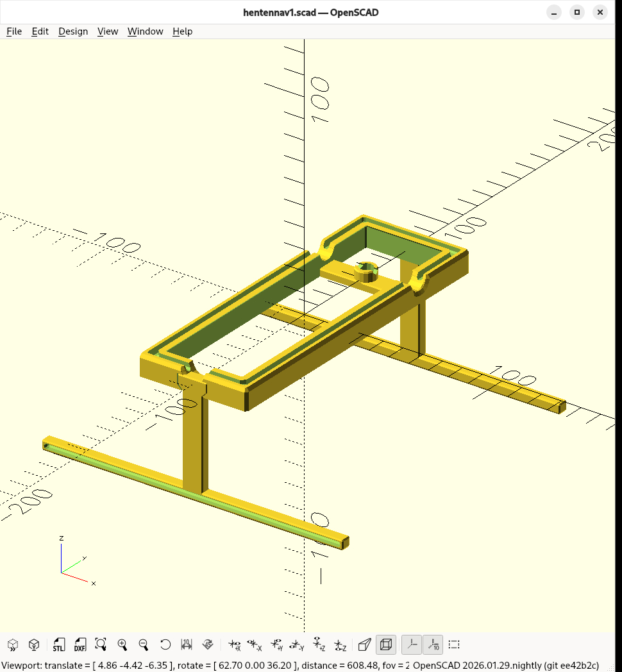Set the view along +Z
The image size is (622, 672).
point(319,644)
